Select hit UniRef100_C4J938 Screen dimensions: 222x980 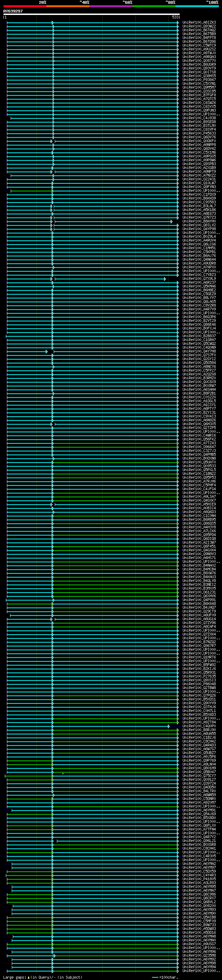click(199, 118)
